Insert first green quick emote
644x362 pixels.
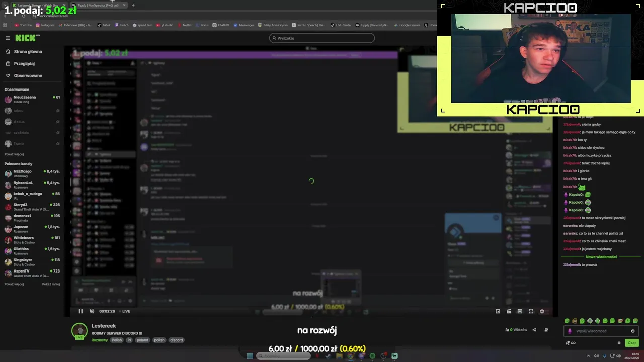567,321
